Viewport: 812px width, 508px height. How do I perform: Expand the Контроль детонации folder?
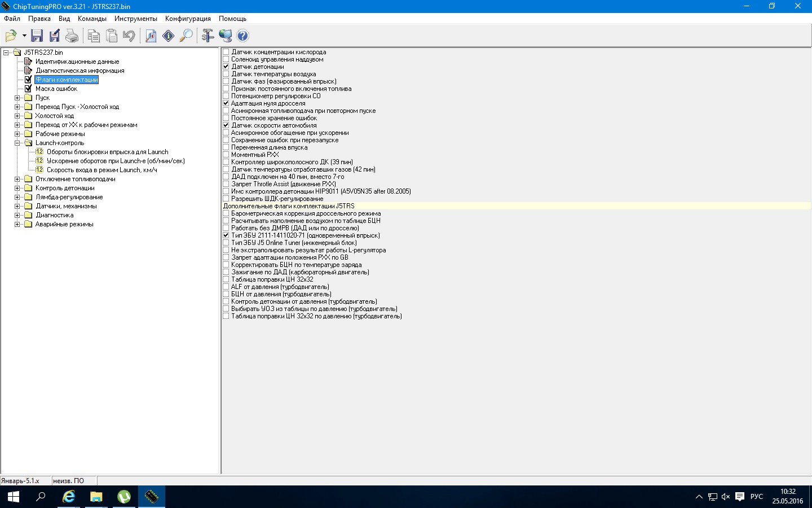[x=17, y=188]
